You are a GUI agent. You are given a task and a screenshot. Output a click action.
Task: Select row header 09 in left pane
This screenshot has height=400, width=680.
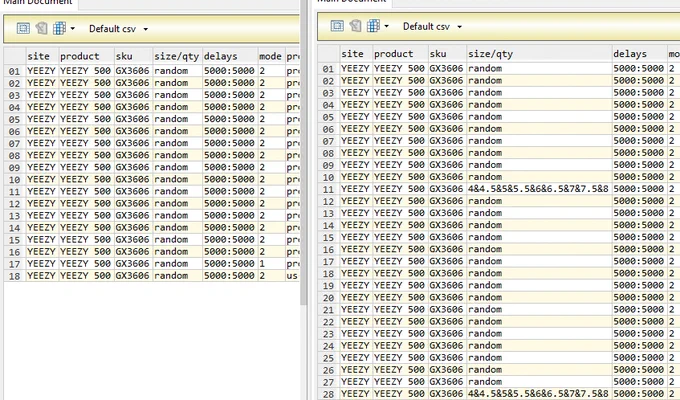pyautogui.click(x=15, y=167)
